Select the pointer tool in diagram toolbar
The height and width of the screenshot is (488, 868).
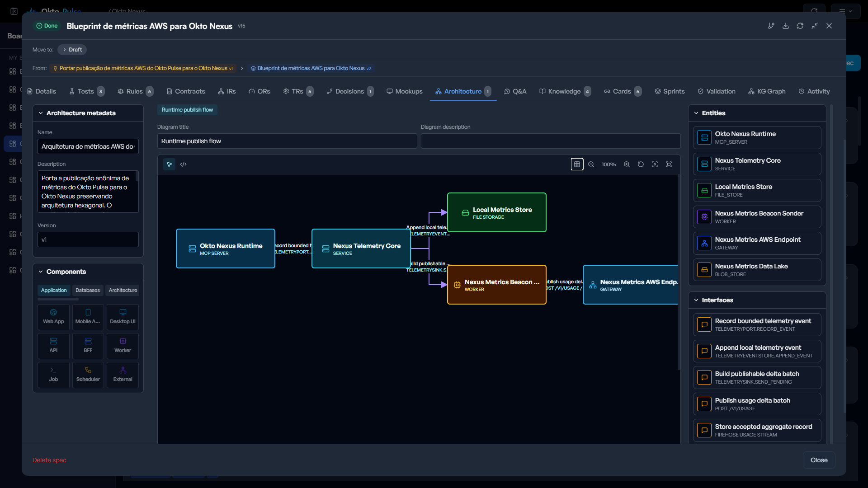coord(169,164)
